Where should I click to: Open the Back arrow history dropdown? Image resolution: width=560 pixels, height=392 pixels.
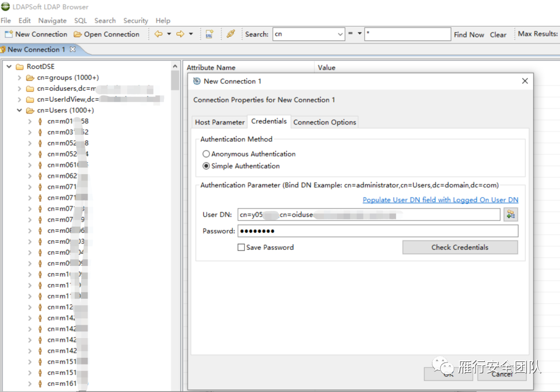[x=169, y=34]
